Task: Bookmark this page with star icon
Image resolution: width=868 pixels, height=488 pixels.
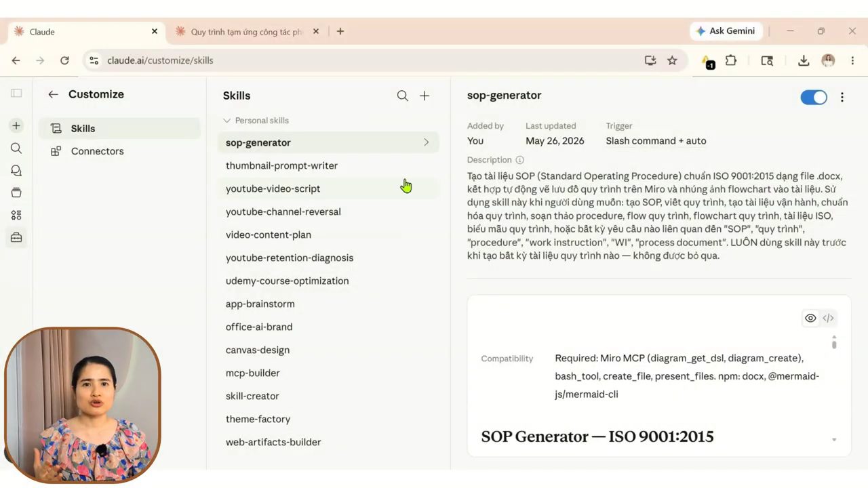Action: [672, 60]
